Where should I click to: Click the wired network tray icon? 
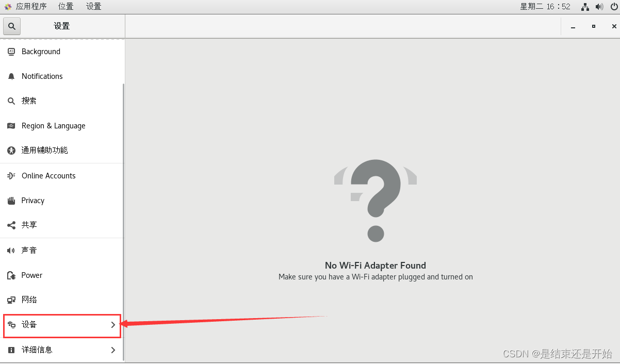coord(585,7)
